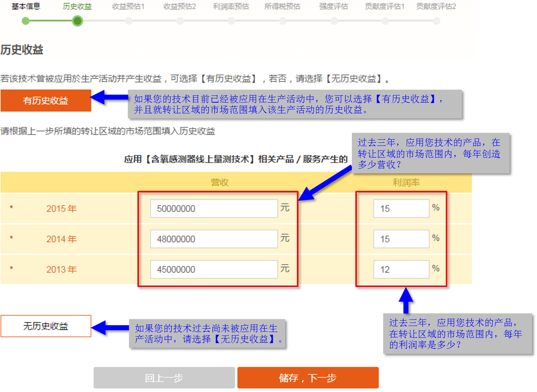
Task: Choose the 有历史收益 button
Action: [x=46, y=101]
